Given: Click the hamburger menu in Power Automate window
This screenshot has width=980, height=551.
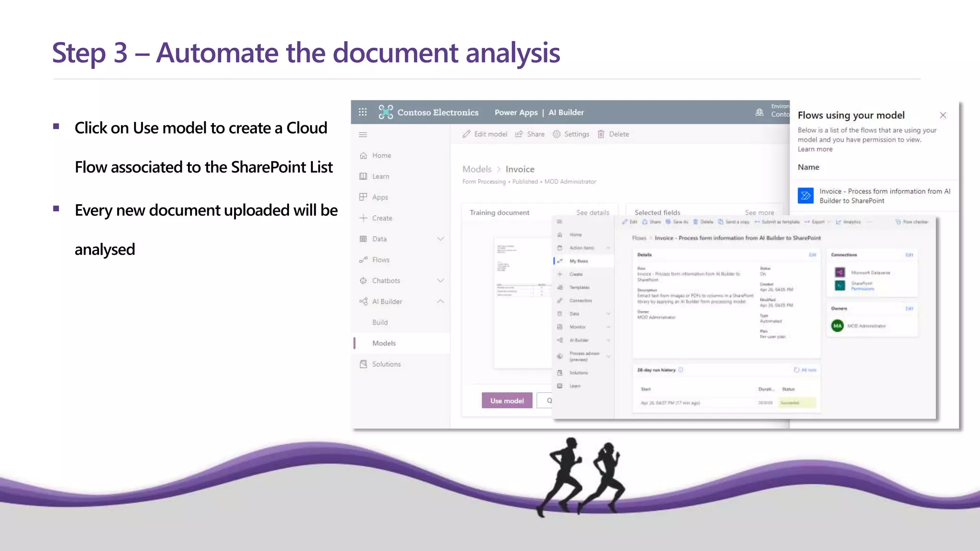Looking at the screenshot, I should 559,222.
